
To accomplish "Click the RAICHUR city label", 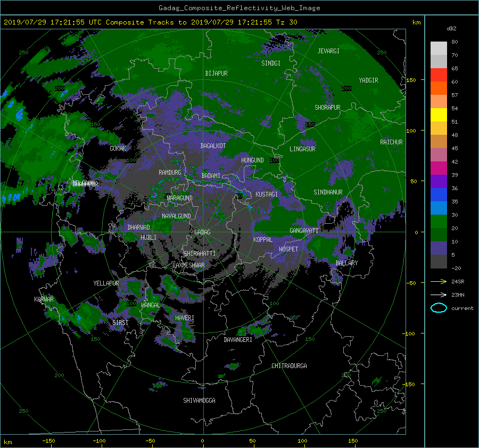I will point(391,142).
